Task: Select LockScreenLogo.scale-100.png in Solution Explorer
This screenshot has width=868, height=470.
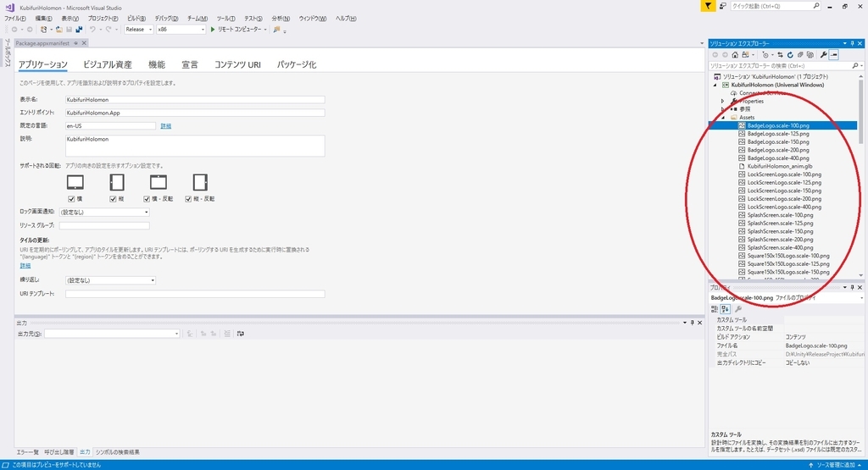Action: tap(784, 174)
